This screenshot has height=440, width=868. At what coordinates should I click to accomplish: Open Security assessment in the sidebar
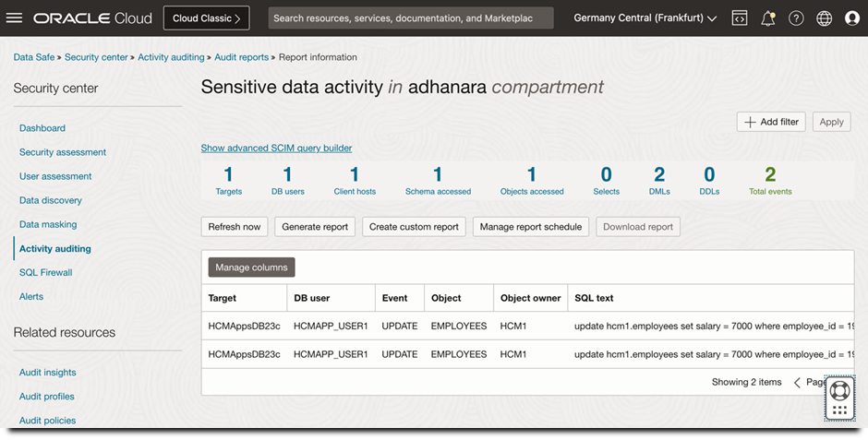pos(63,152)
